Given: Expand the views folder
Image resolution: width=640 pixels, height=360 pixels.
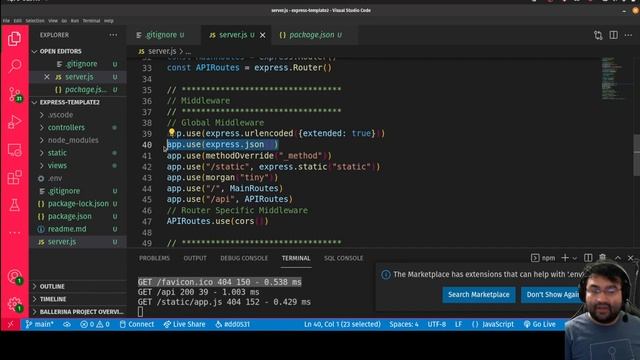Looking at the screenshot, I should tap(57, 165).
